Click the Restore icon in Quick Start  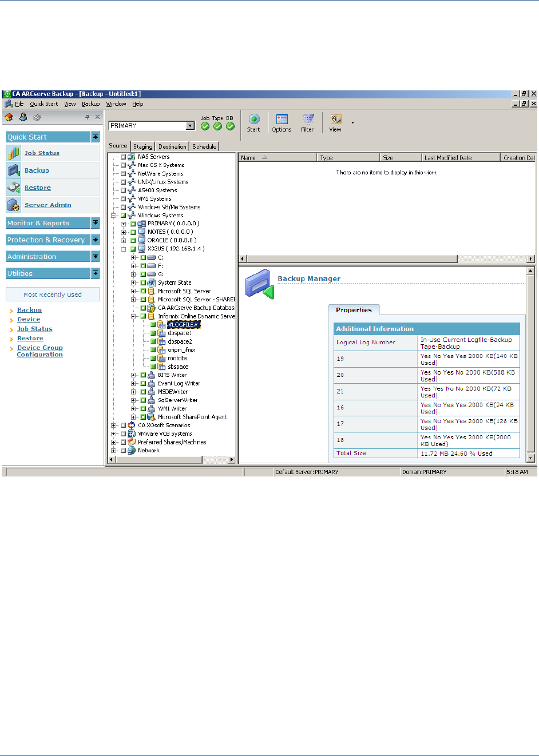pyautogui.click(x=14, y=188)
